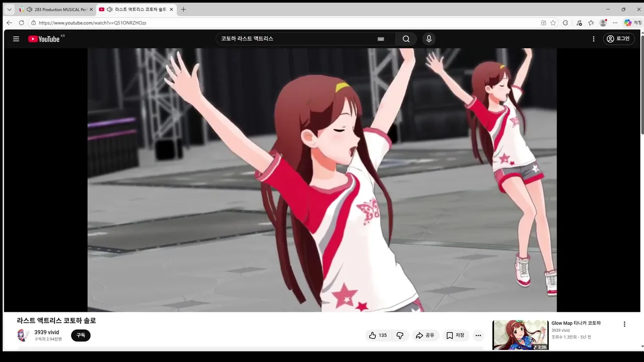The image size is (644, 362).
Task: View site information lock icon
Action: pos(33,23)
